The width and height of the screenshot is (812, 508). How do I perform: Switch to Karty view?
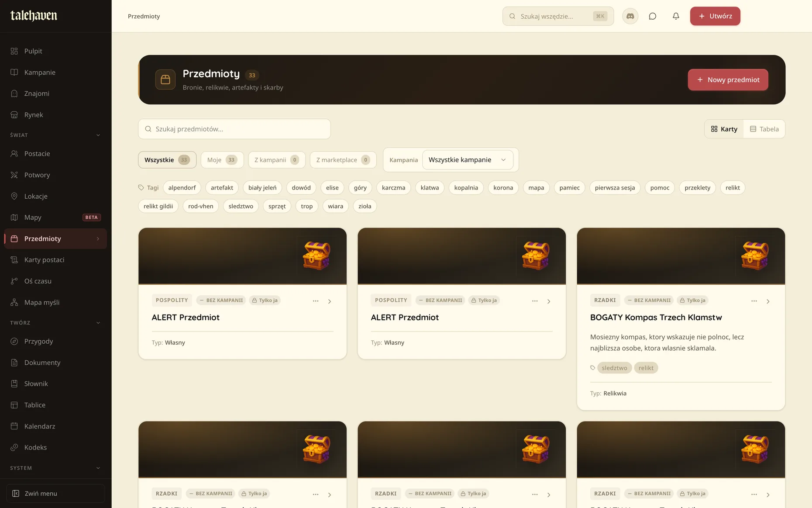click(724, 129)
